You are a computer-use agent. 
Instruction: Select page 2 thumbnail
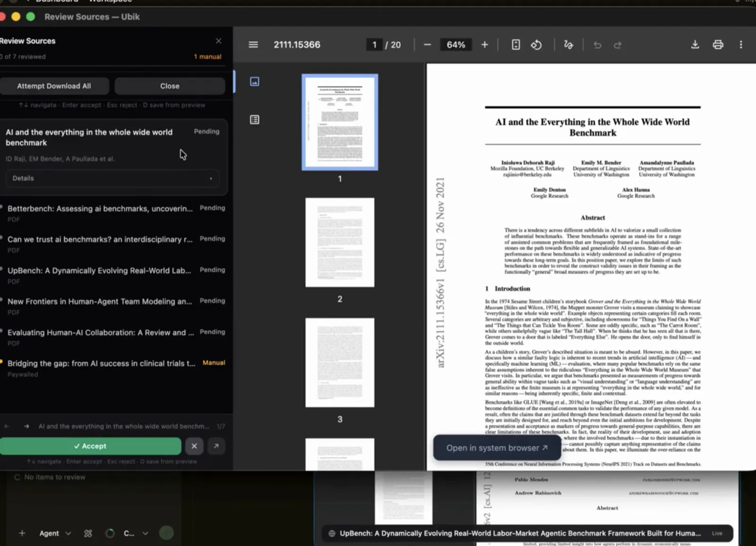point(340,242)
